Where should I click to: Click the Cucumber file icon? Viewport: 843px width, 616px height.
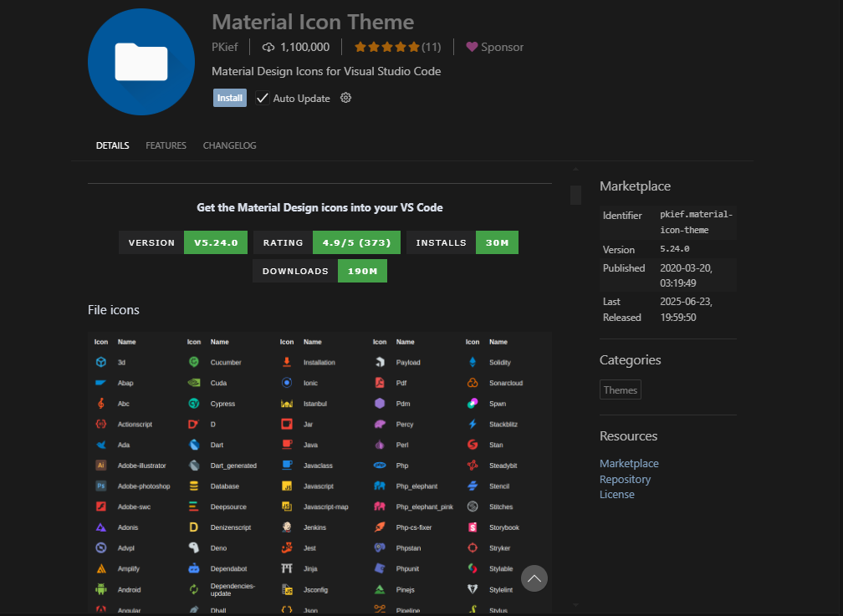(x=194, y=362)
